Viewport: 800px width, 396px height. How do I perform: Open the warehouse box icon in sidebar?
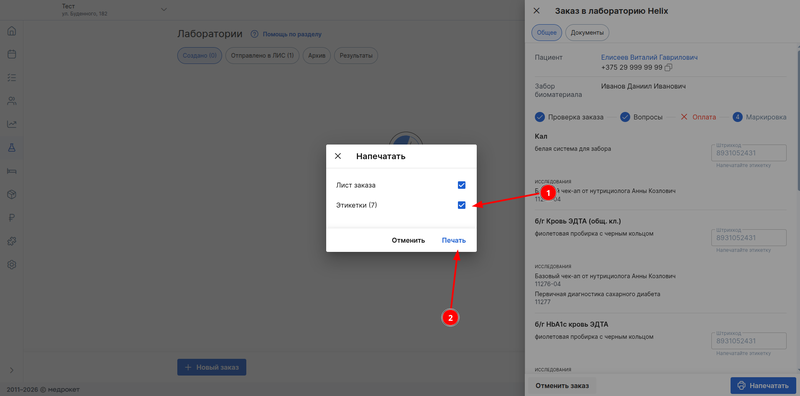coord(12,194)
